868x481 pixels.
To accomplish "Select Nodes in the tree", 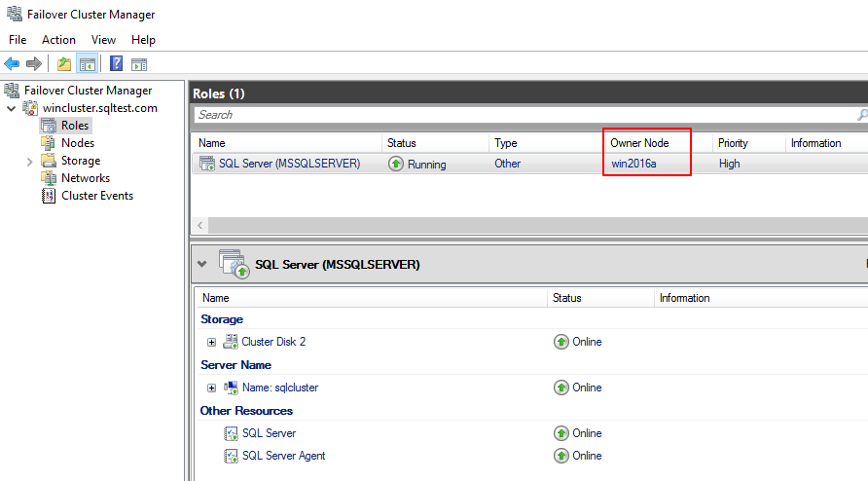I will click(x=78, y=143).
